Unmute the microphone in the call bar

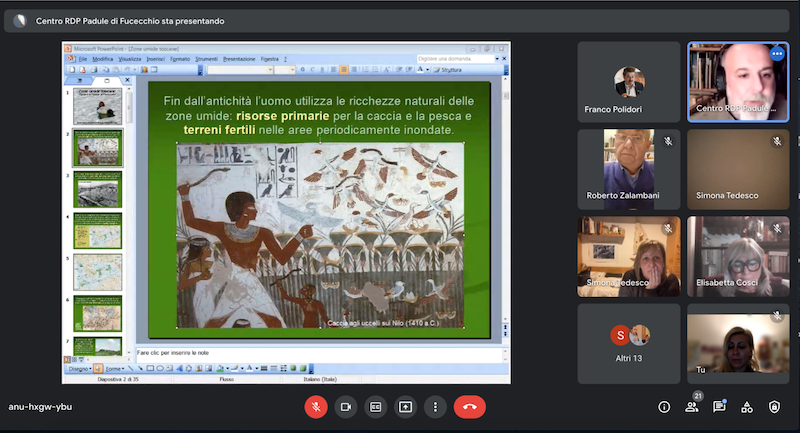point(316,407)
